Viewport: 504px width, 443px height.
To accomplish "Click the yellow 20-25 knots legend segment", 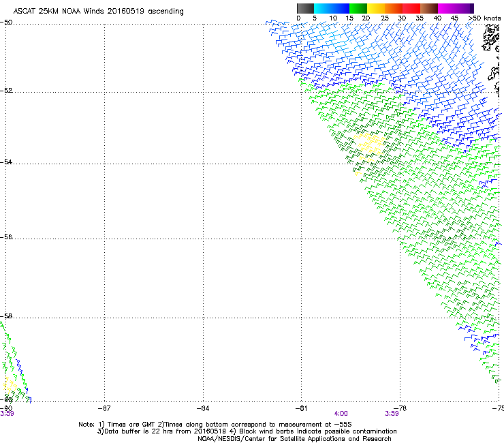I will [x=376, y=8].
